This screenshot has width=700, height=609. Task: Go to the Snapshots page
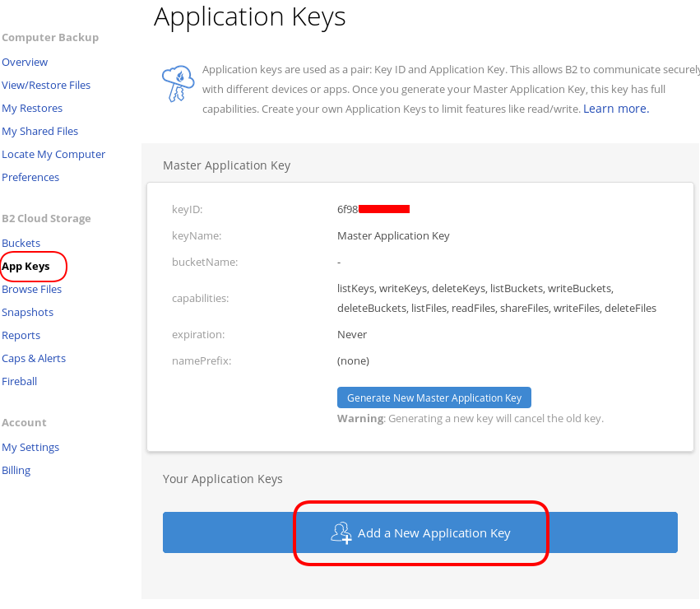pyautogui.click(x=27, y=312)
